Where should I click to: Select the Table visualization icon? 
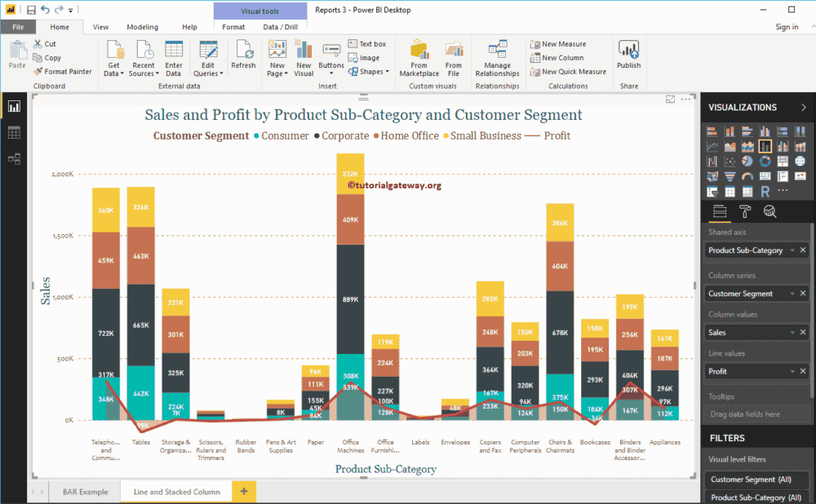pos(730,191)
